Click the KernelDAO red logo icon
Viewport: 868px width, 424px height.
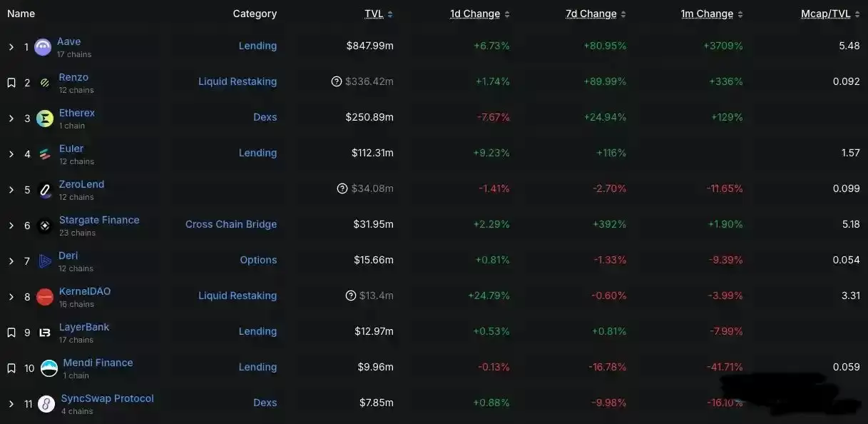tap(45, 297)
